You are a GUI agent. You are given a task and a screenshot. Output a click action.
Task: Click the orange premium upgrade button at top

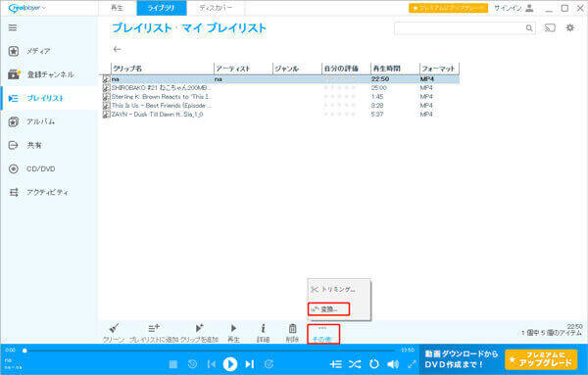[x=448, y=8]
